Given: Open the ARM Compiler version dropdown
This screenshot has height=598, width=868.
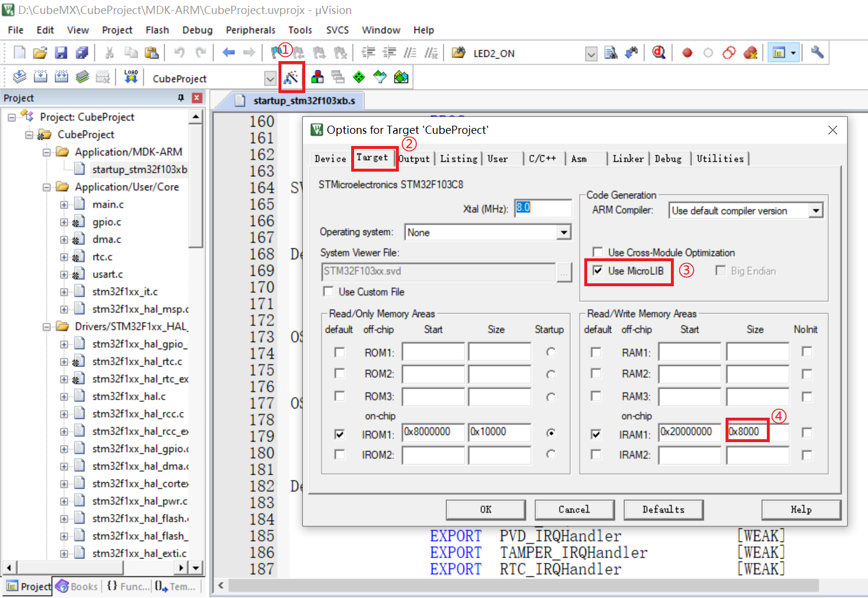Looking at the screenshot, I should [816, 210].
